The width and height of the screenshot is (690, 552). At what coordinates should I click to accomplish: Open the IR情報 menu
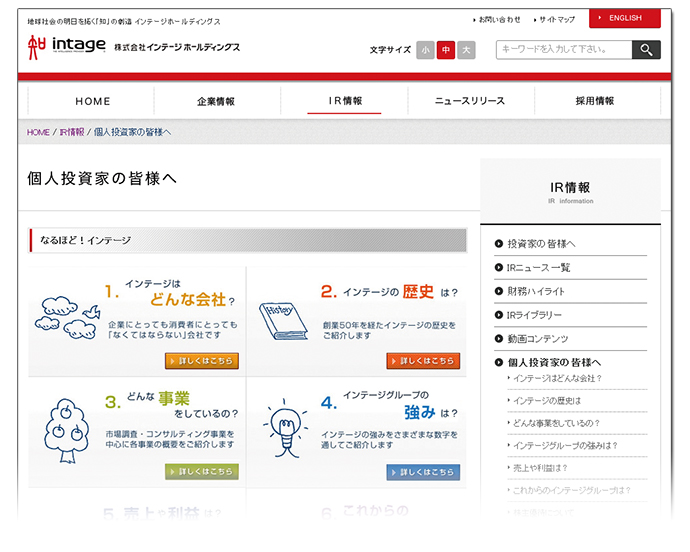pos(345,101)
